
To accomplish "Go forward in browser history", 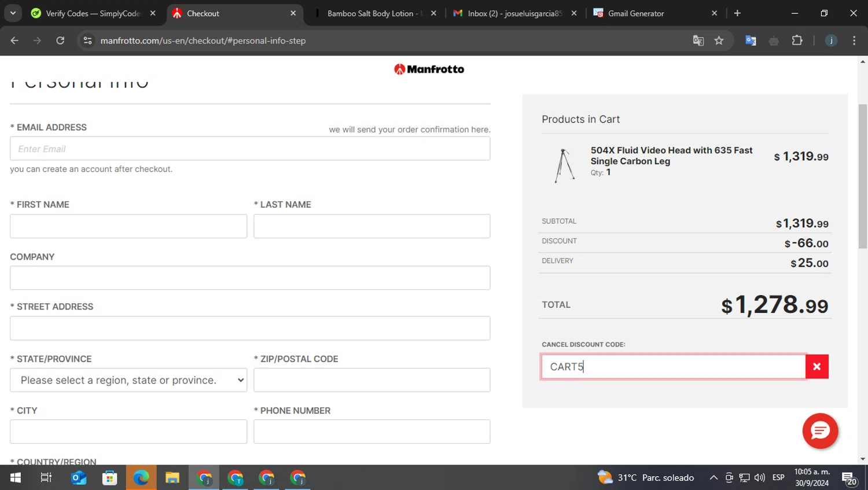I will point(37,40).
